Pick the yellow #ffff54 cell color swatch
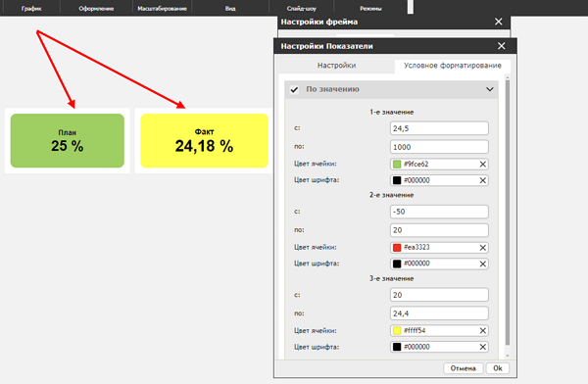Image resolution: width=588 pixels, height=384 pixels. tap(397, 331)
